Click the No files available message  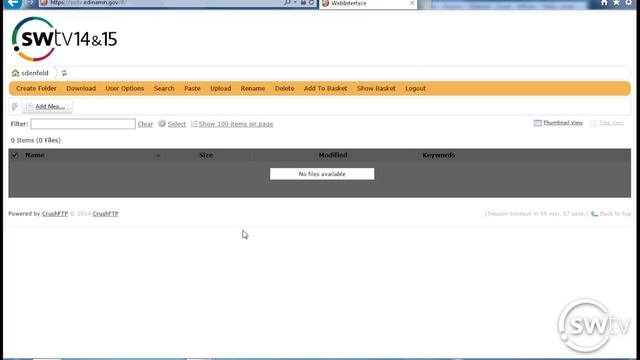pos(322,174)
